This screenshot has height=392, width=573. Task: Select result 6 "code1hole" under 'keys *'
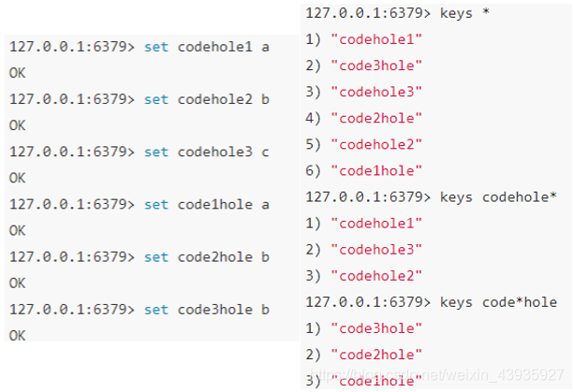[376, 171]
